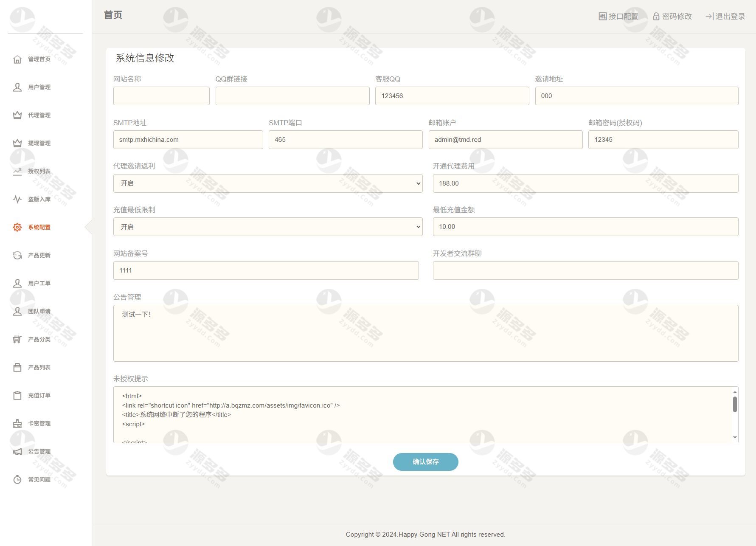Click the icon beside 卡密管理
The width and height of the screenshot is (756, 546).
[17, 423]
